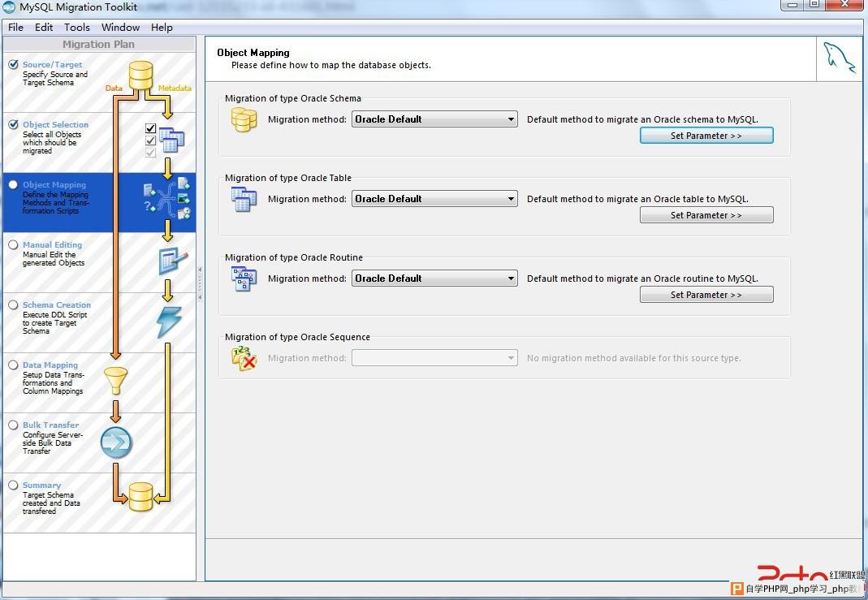
Task: Click 'Migration of type Oracle Sequence' label
Action: click(x=297, y=337)
